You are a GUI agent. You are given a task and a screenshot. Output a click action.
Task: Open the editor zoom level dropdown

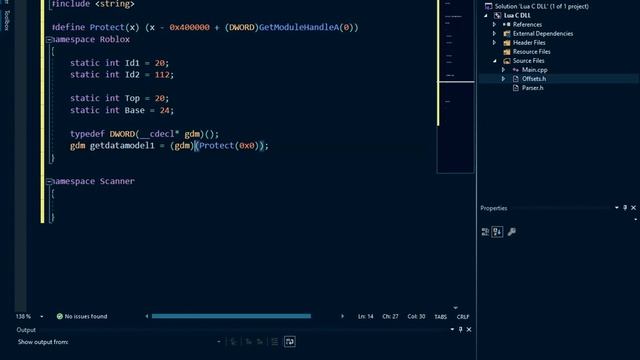pyautogui.click(x=42, y=316)
